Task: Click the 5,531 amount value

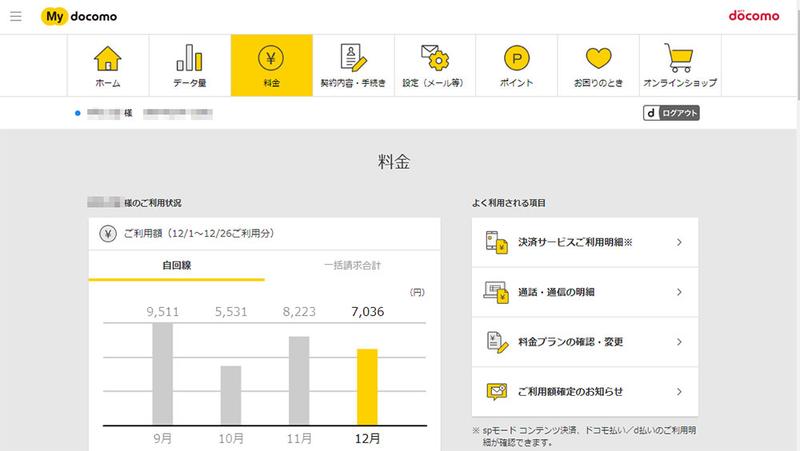Action: [231, 311]
